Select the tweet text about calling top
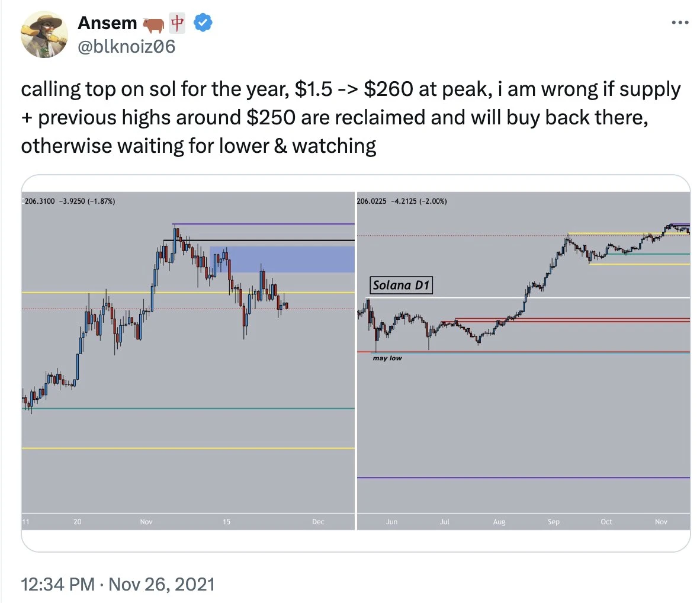The height and width of the screenshot is (603, 700). [x=351, y=117]
